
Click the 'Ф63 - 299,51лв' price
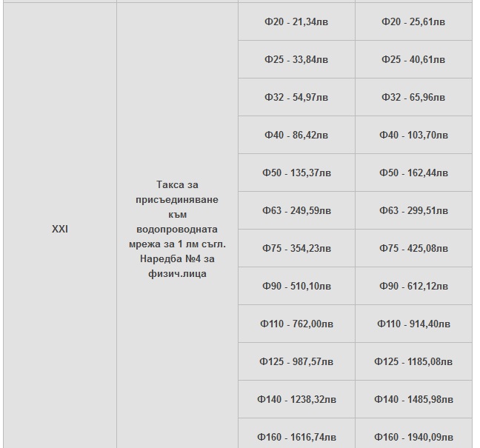(413, 211)
